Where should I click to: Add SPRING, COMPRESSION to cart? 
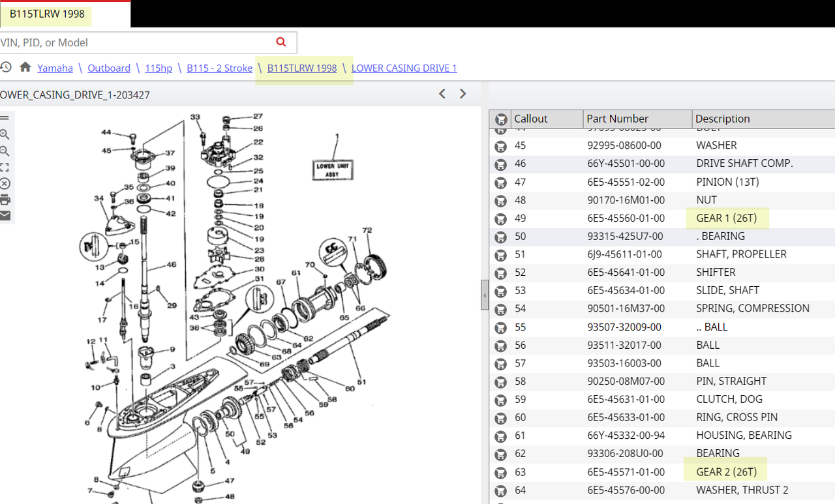(x=500, y=309)
